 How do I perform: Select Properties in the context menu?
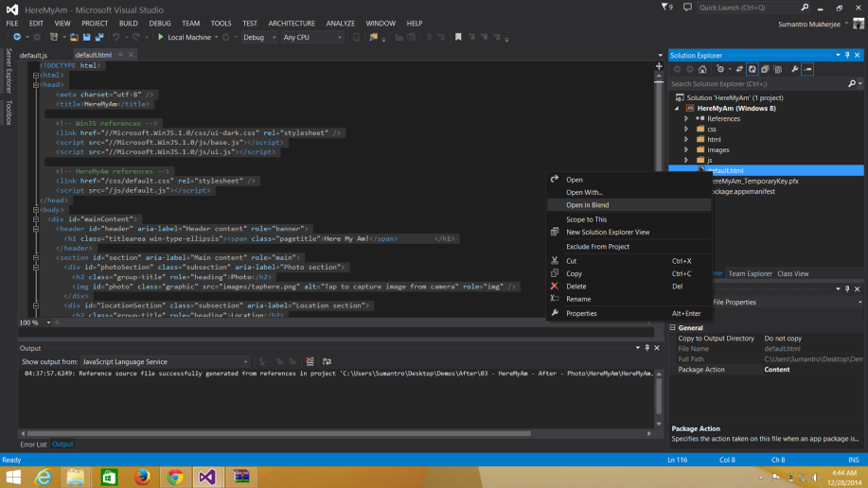(x=581, y=313)
